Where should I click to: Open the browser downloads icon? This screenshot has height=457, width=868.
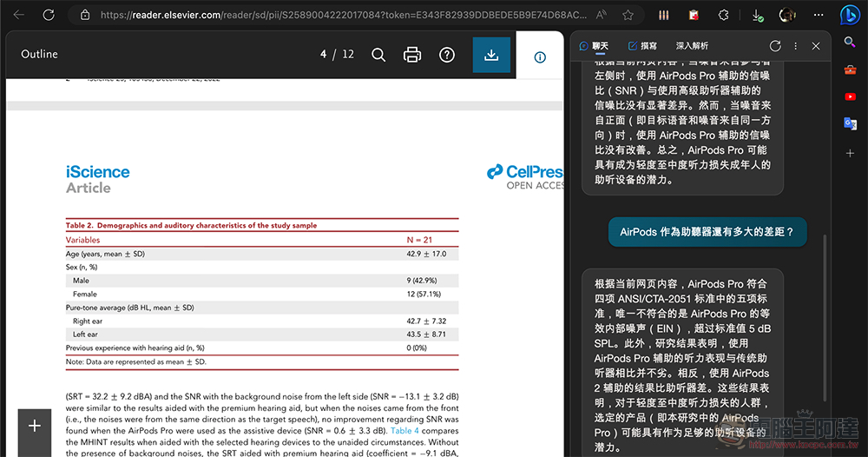758,15
